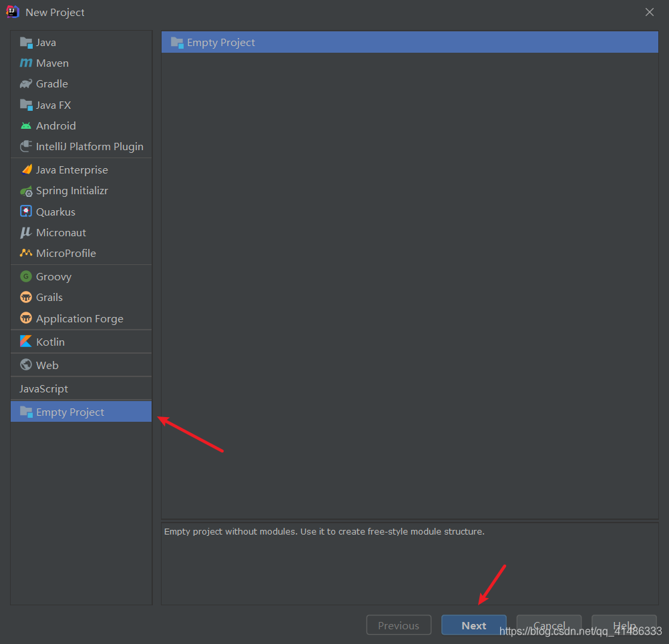Select the Application Forge icon

[26, 318]
